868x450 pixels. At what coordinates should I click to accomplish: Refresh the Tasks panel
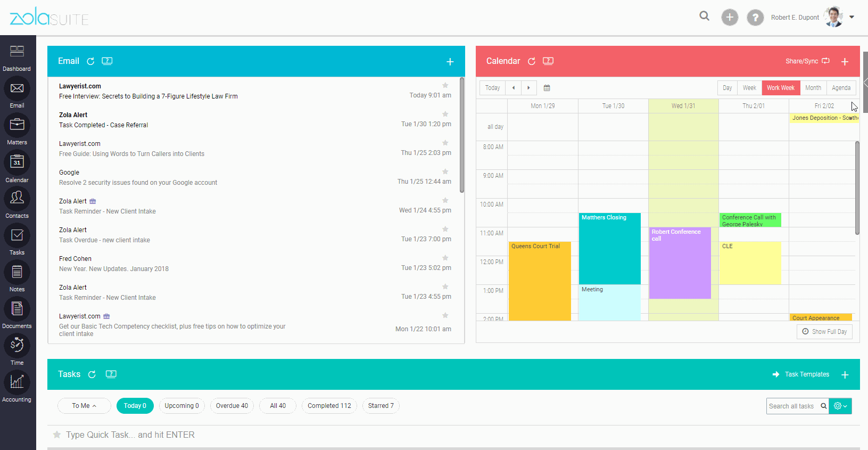(92, 374)
